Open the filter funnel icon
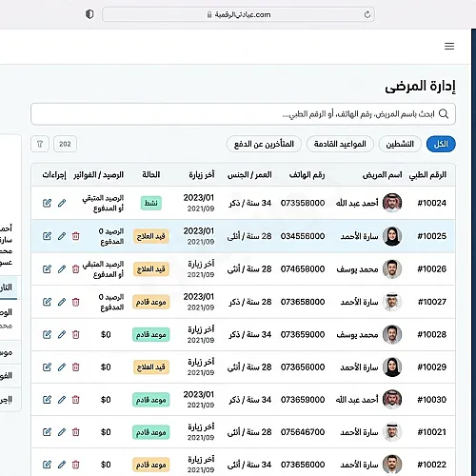Image resolution: width=476 pixels, height=476 pixels. pyautogui.click(x=40, y=144)
